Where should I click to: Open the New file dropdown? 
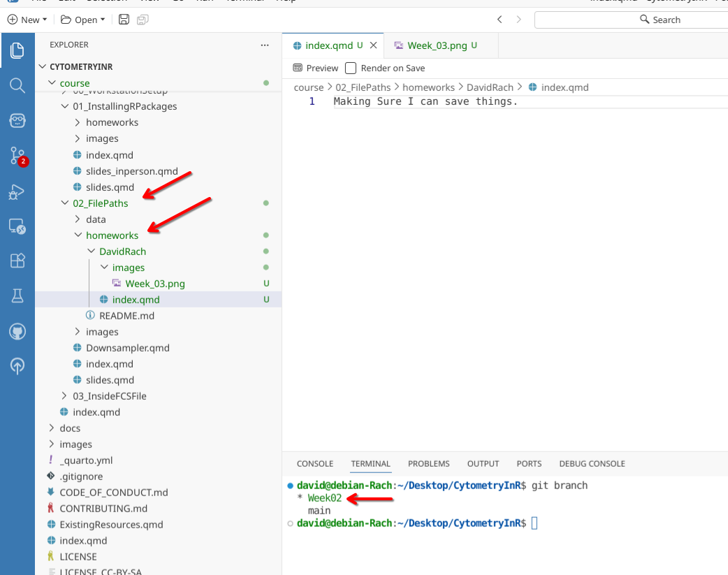(x=28, y=20)
